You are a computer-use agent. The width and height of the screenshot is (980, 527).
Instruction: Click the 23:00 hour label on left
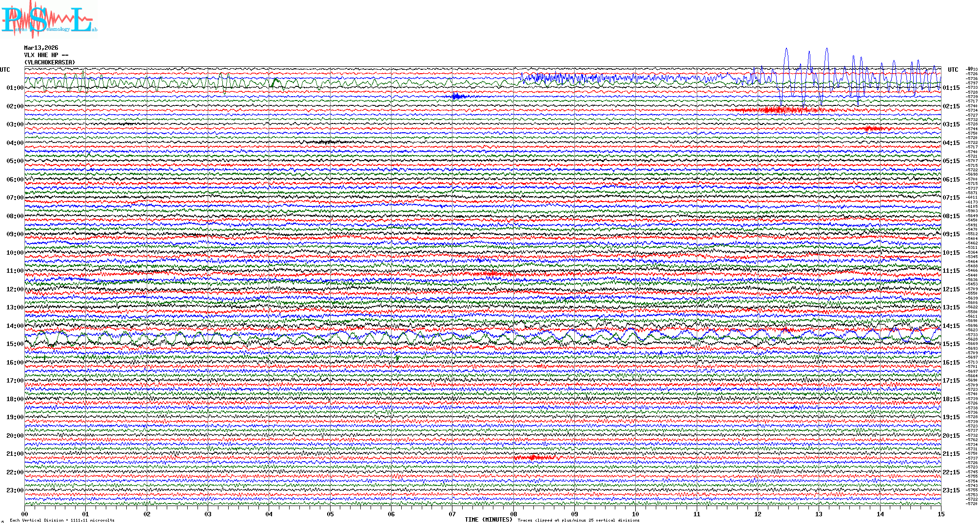point(15,490)
